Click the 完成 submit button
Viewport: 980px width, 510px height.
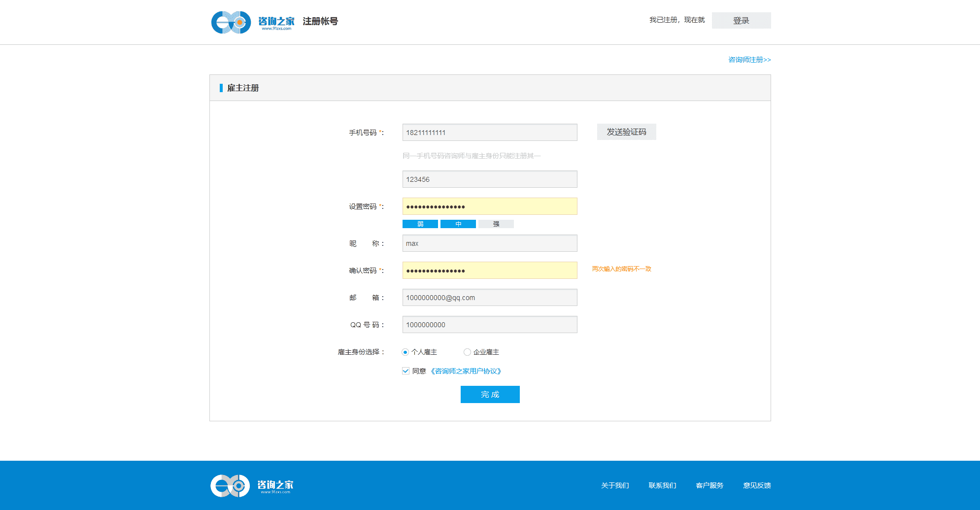click(490, 394)
